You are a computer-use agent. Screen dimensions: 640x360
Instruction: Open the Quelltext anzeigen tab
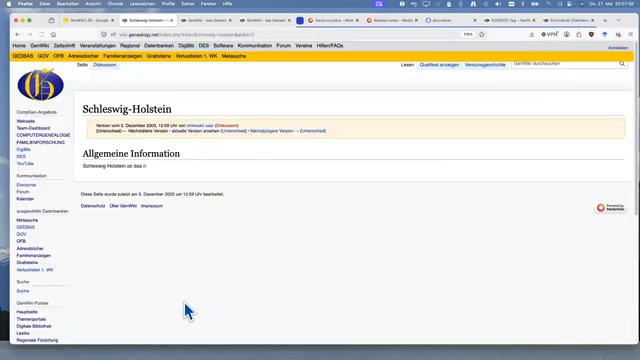click(x=439, y=65)
